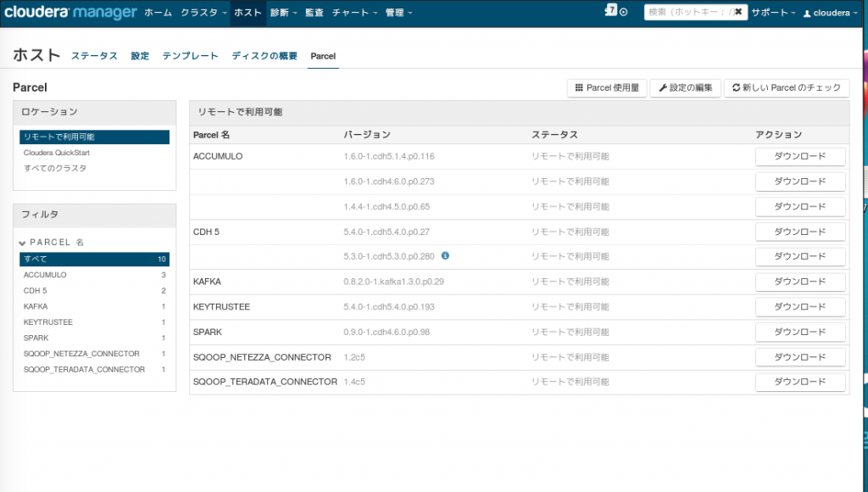Open the サポート dropdown menu

773,13
